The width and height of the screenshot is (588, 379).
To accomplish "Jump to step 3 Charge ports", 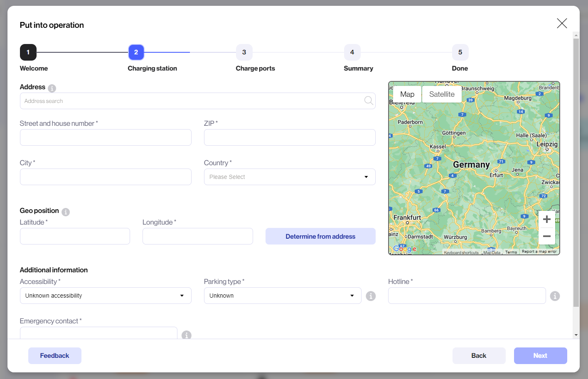I will (244, 52).
